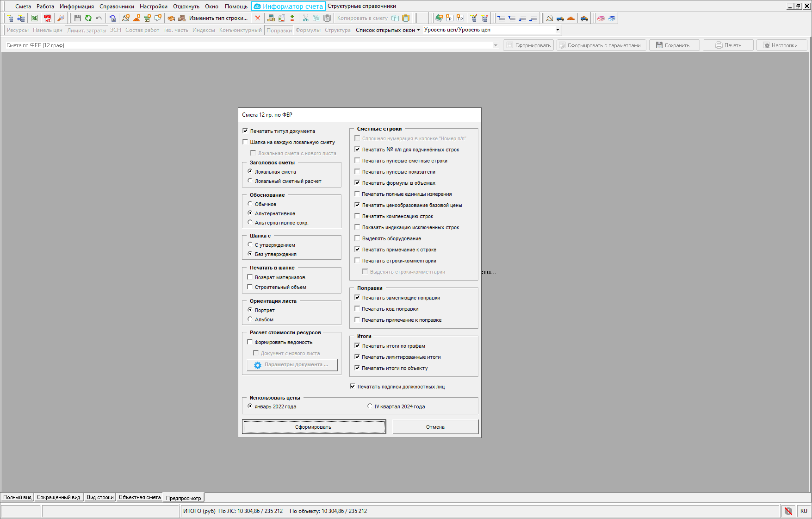Click the floppy disk save icon

click(77, 18)
